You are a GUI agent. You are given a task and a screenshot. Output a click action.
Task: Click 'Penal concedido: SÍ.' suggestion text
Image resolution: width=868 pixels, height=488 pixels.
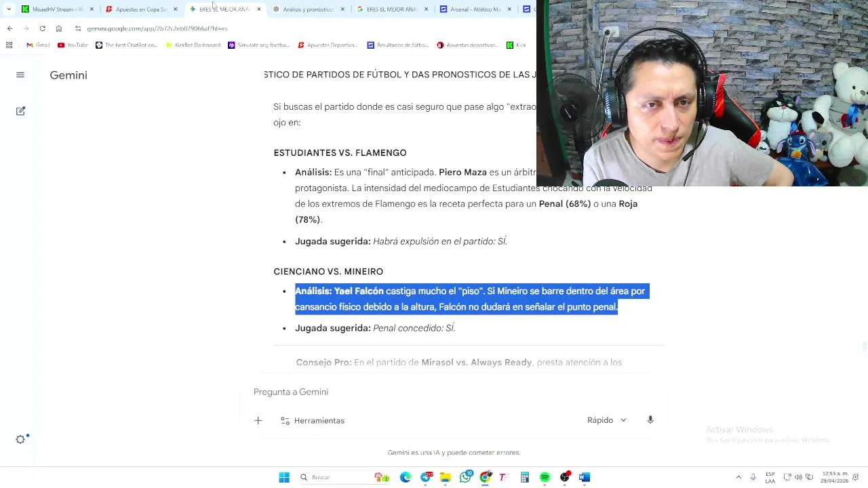[414, 328]
